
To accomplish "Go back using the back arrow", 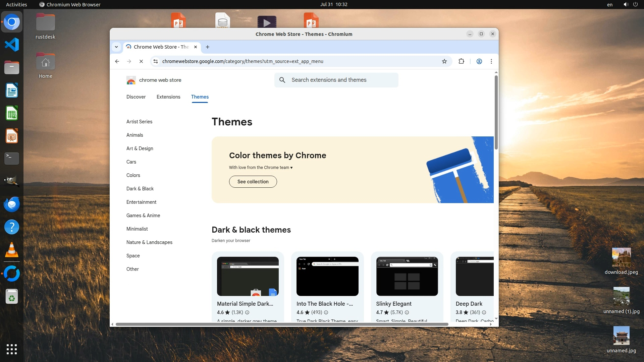I will pos(117,61).
